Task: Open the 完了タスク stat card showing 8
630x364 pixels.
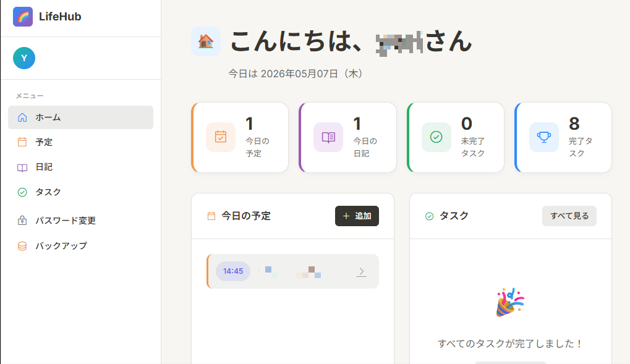Action: 563,137
